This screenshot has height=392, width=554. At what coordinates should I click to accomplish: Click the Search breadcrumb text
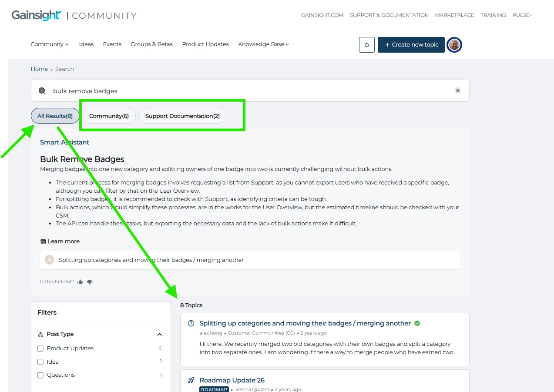[x=64, y=69]
